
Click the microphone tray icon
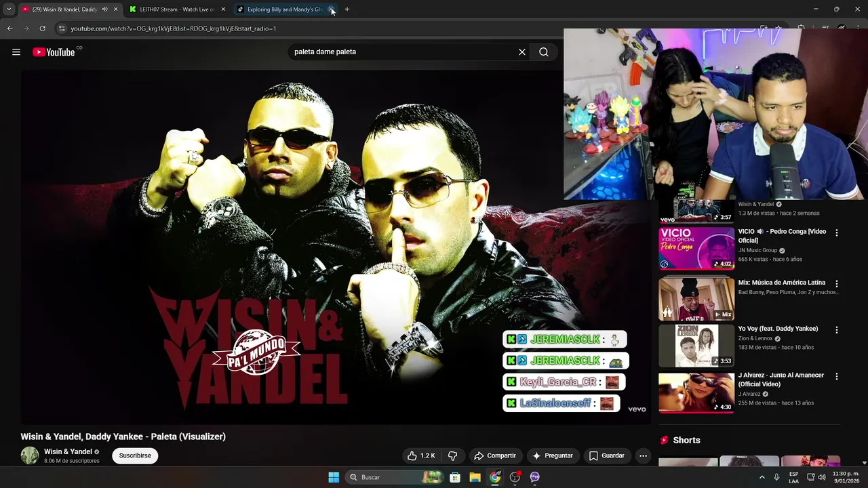(x=776, y=477)
